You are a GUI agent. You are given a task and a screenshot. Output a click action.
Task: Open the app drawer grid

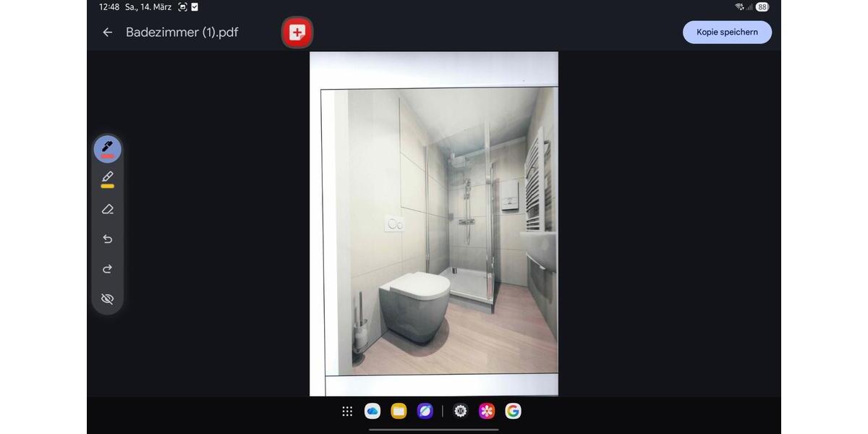(347, 411)
